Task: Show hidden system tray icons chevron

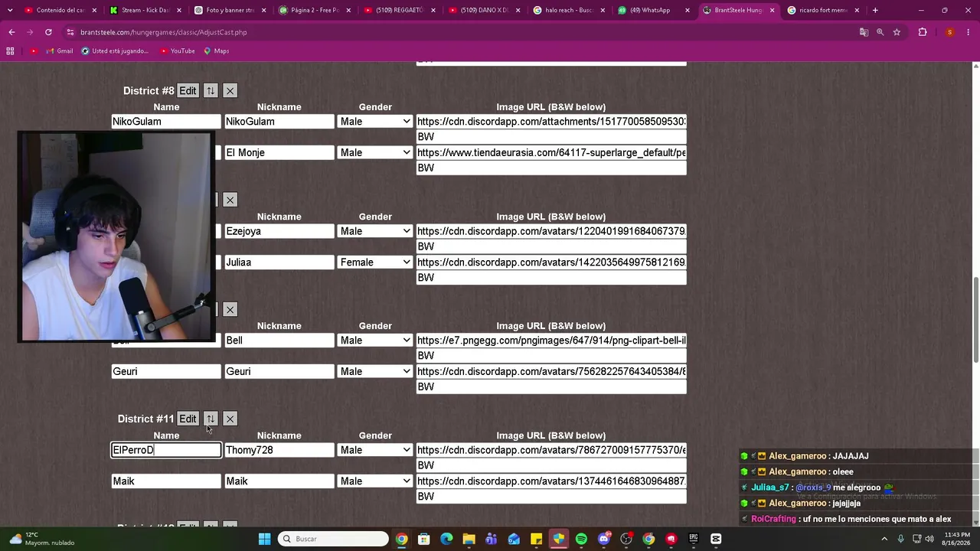Action: point(884,539)
